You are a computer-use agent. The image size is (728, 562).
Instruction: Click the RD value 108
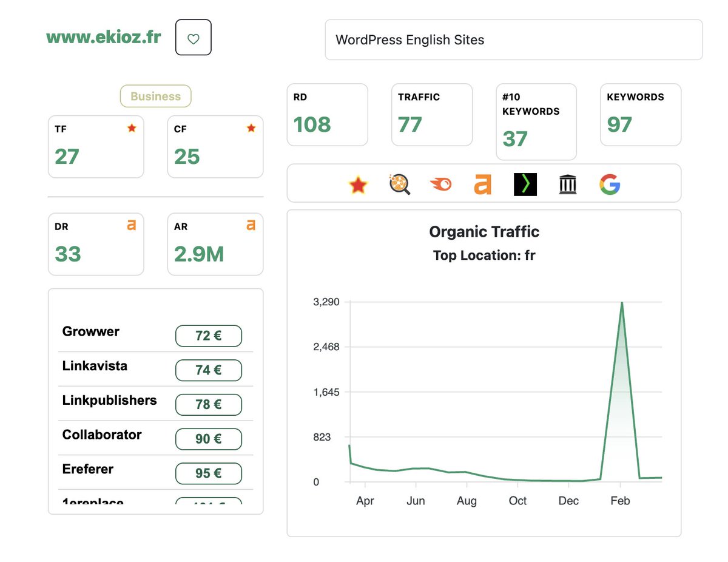[x=312, y=124]
